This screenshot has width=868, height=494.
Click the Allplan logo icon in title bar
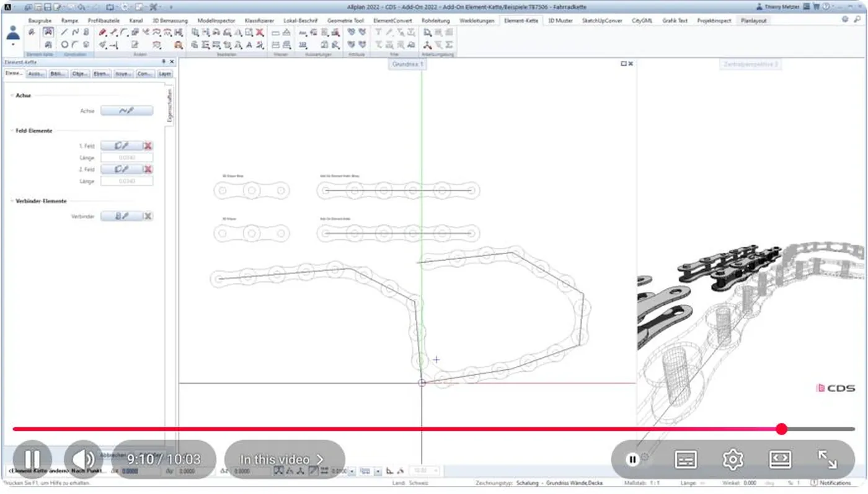6,7
